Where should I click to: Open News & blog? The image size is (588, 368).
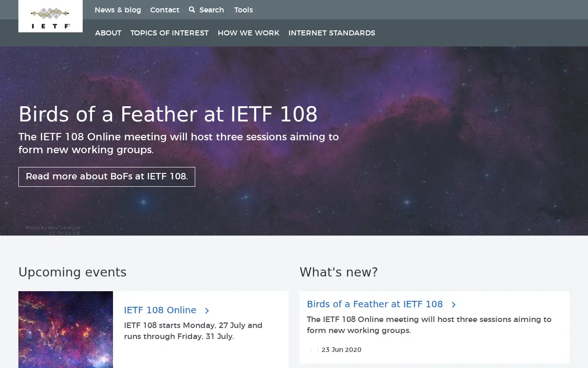pos(118,10)
